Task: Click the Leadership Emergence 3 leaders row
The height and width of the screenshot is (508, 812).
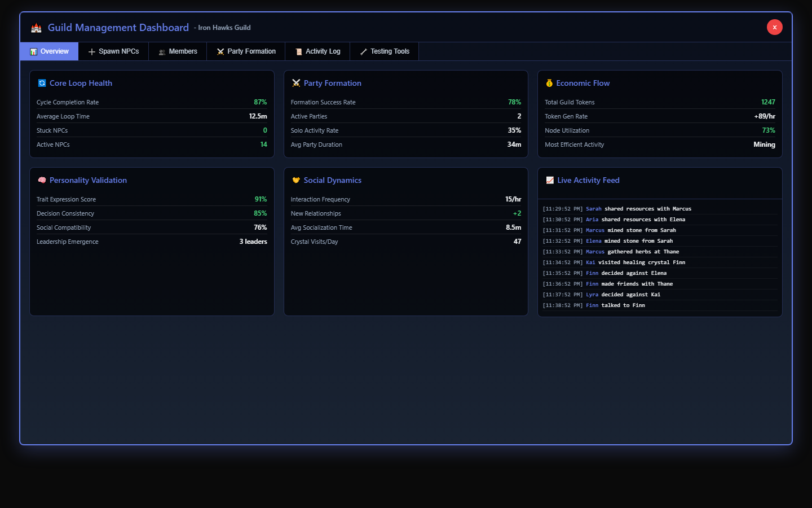Action: 152,242
